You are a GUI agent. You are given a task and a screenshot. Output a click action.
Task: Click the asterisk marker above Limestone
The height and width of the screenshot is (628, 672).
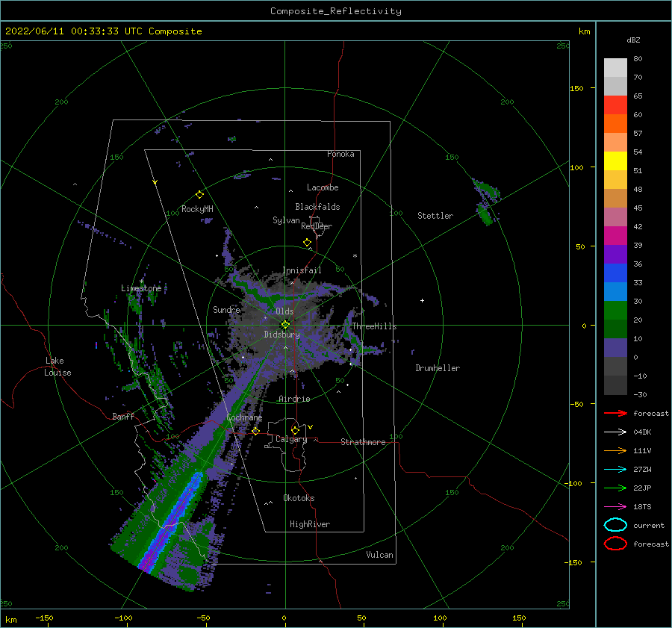(x=141, y=282)
